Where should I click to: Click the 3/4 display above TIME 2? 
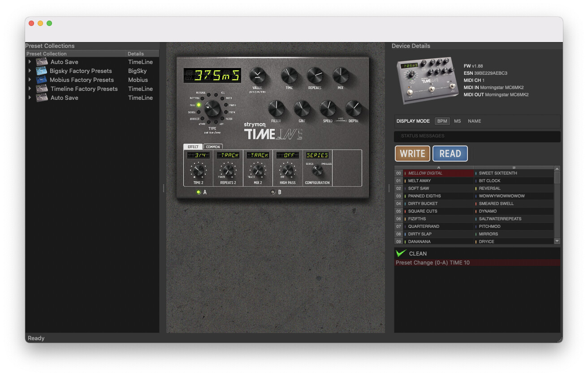coord(198,155)
